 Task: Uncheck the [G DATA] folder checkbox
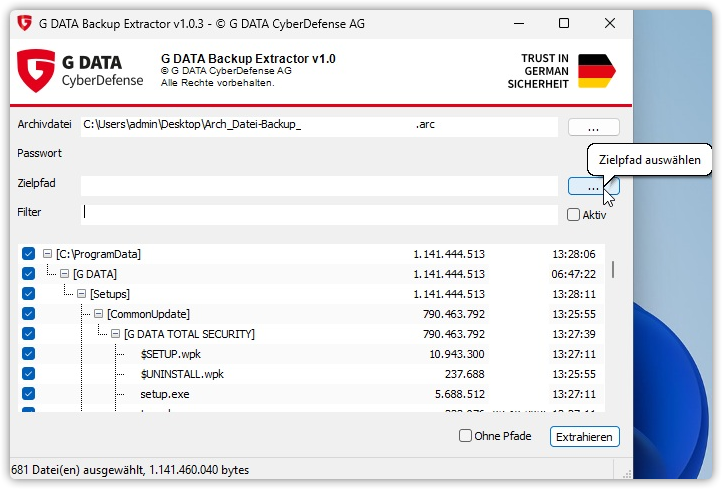28,274
